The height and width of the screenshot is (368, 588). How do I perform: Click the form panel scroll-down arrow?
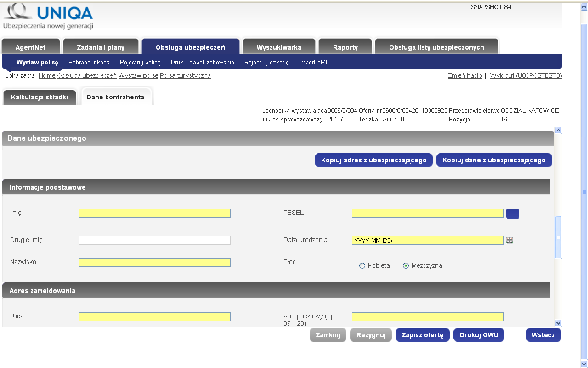pyautogui.click(x=559, y=323)
